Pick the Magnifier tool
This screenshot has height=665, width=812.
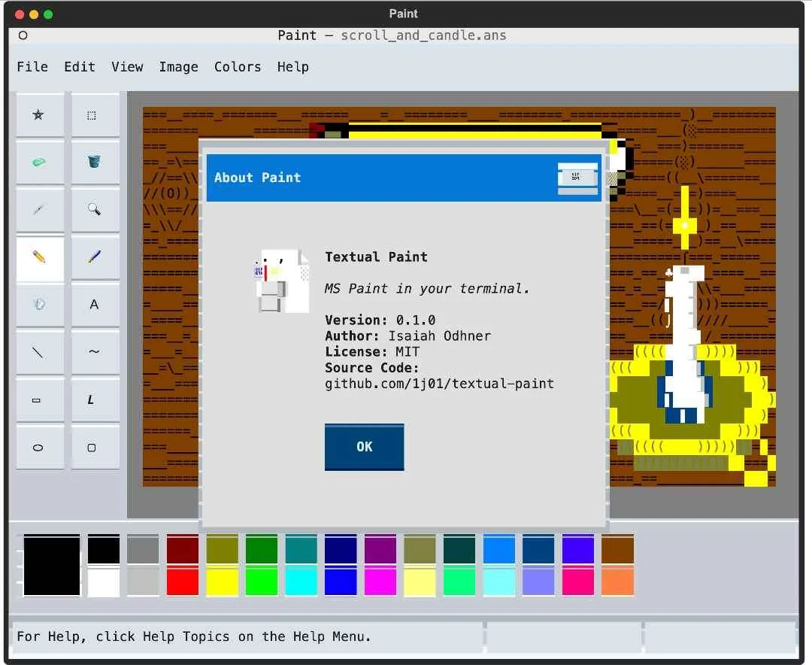(95, 209)
